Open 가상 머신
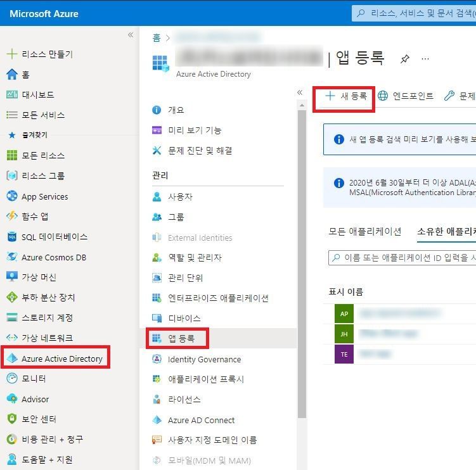476x470 pixels. [31, 277]
